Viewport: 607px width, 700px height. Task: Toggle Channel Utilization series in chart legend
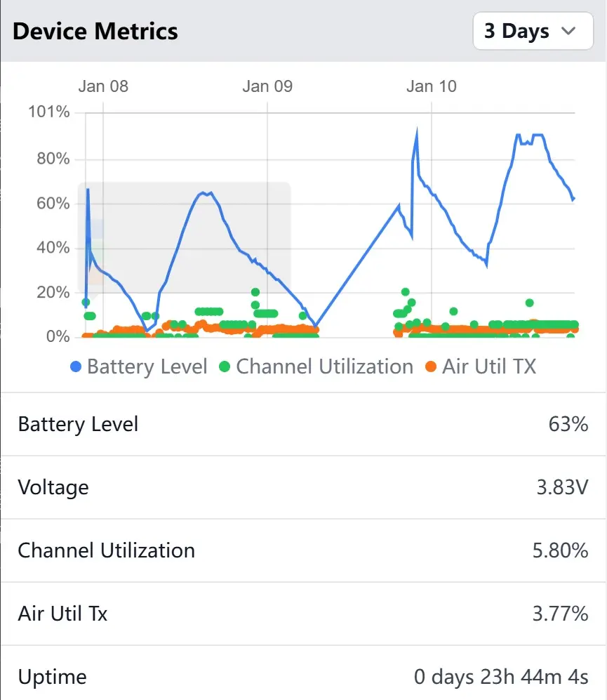pyautogui.click(x=324, y=366)
